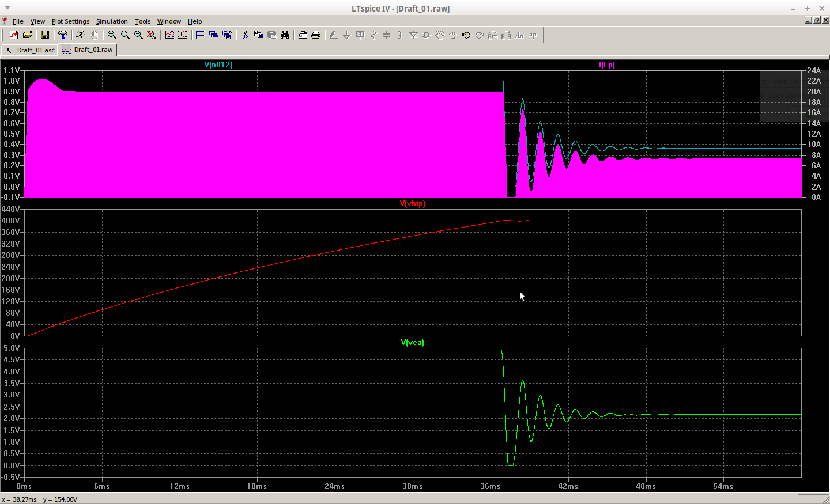This screenshot has width=830, height=504.
Task: Restore the inner document window
Action: [817, 20]
